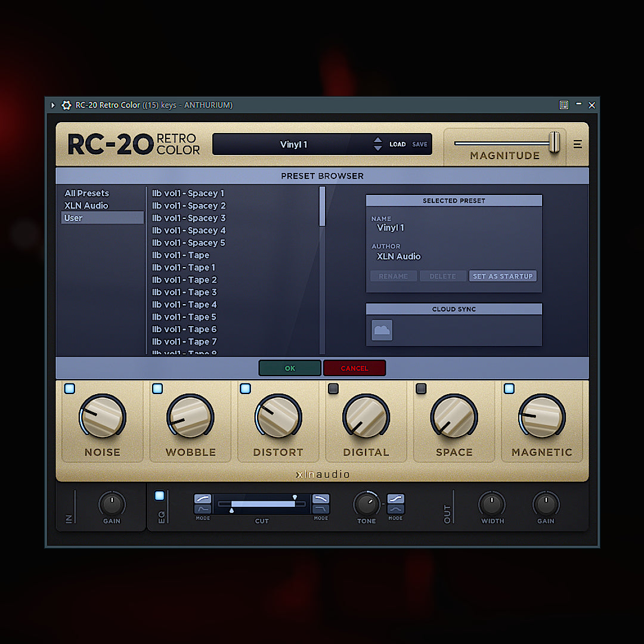Minimize the RC-20 Retro Color window
The height and width of the screenshot is (644, 644).
pos(578,104)
